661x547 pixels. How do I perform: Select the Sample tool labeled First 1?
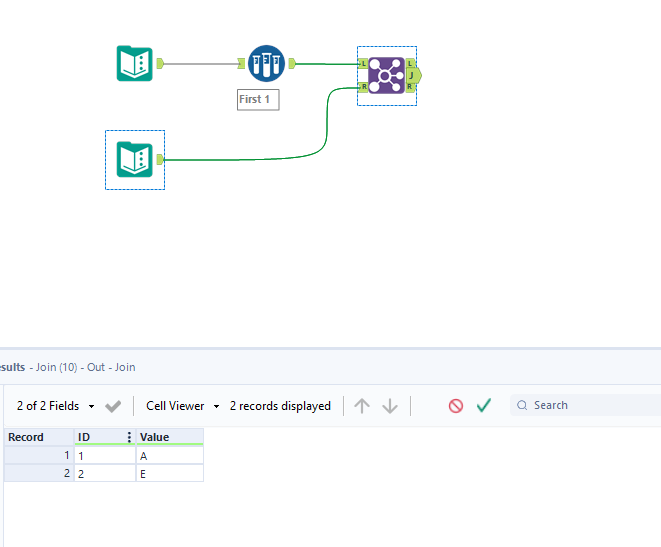click(266, 63)
